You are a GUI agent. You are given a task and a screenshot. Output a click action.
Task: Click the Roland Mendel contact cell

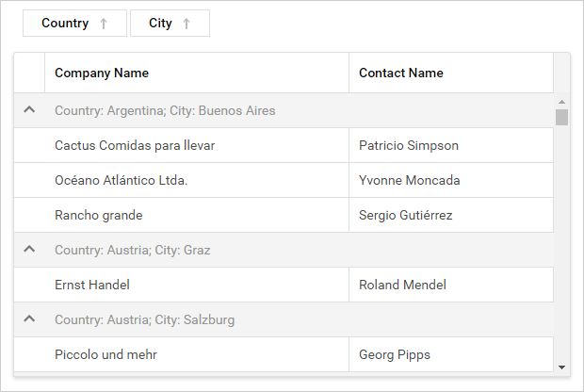coord(402,285)
